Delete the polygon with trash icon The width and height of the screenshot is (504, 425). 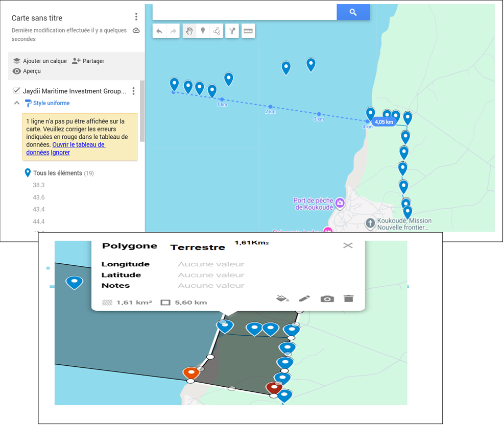[348, 299]
